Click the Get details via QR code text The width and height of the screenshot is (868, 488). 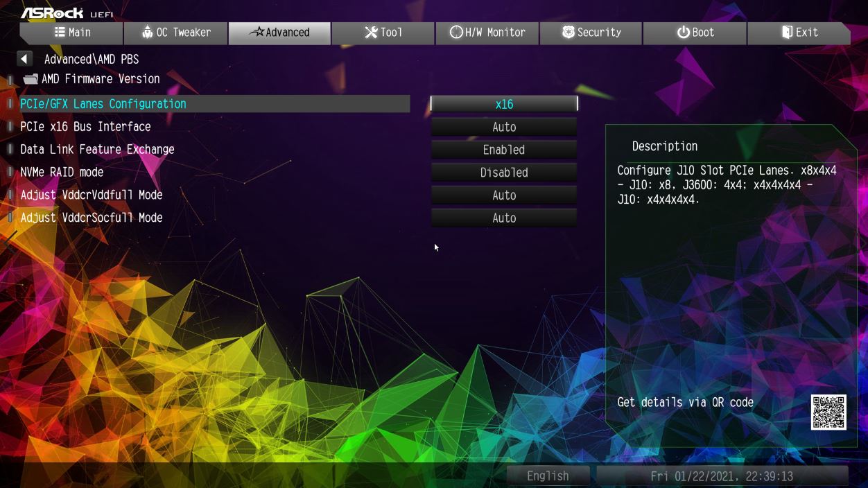pyautogui.click(x=685, y=403)
